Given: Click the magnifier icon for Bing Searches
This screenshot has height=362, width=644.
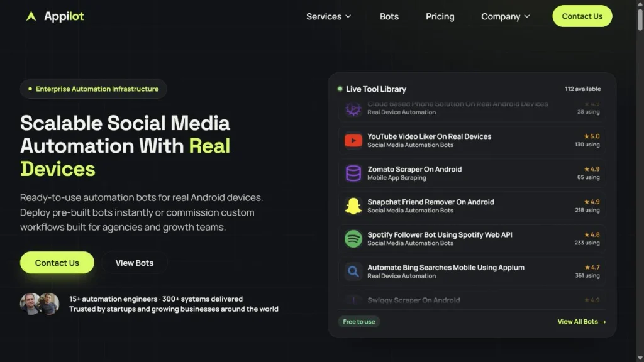Looking at the screenshot, I should 353,271.
